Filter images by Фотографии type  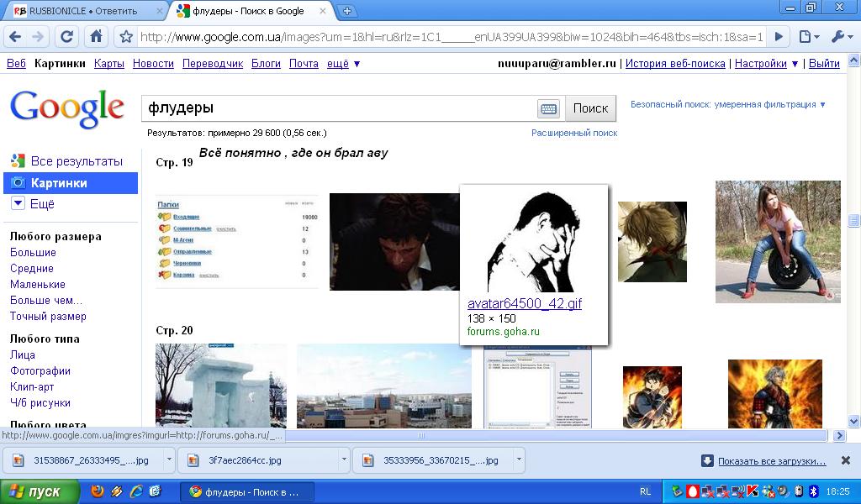click(x=40, y=370)
